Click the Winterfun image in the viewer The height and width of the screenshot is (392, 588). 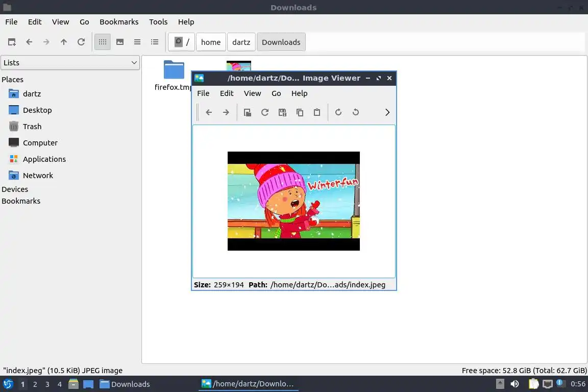pyautogui.click(x=293, y=201)
